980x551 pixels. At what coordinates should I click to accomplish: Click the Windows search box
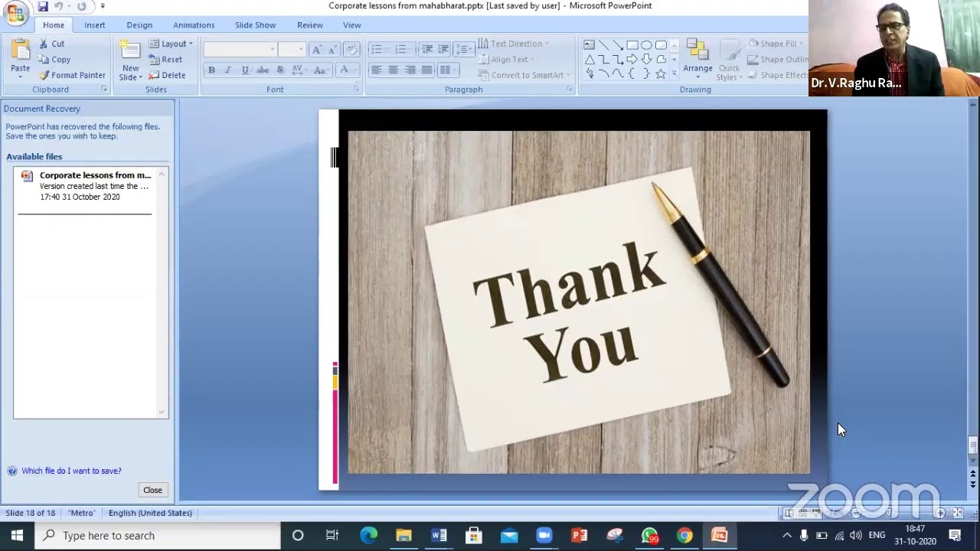coord(157,536)
